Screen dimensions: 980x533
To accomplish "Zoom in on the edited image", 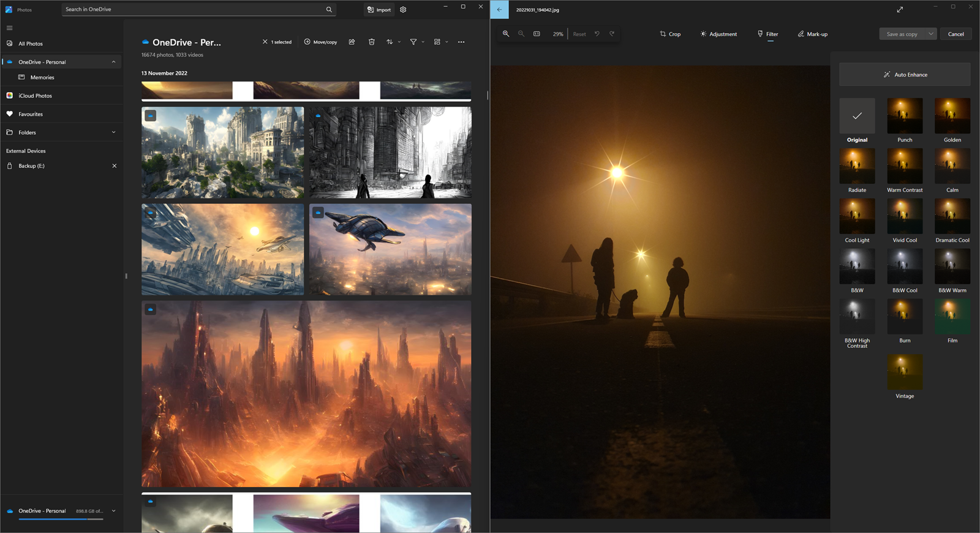I will 506,34.
